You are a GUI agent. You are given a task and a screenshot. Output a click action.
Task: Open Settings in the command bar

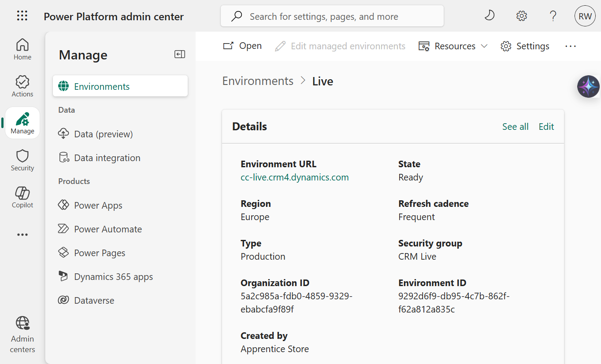pos(525,46)
